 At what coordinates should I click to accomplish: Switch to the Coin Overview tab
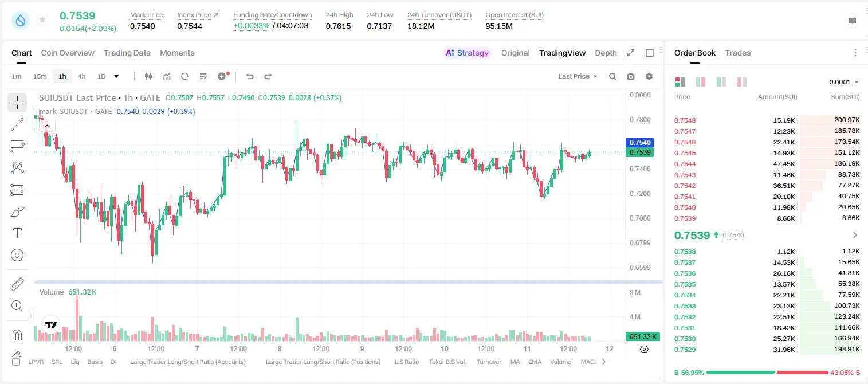coord(68,53)
